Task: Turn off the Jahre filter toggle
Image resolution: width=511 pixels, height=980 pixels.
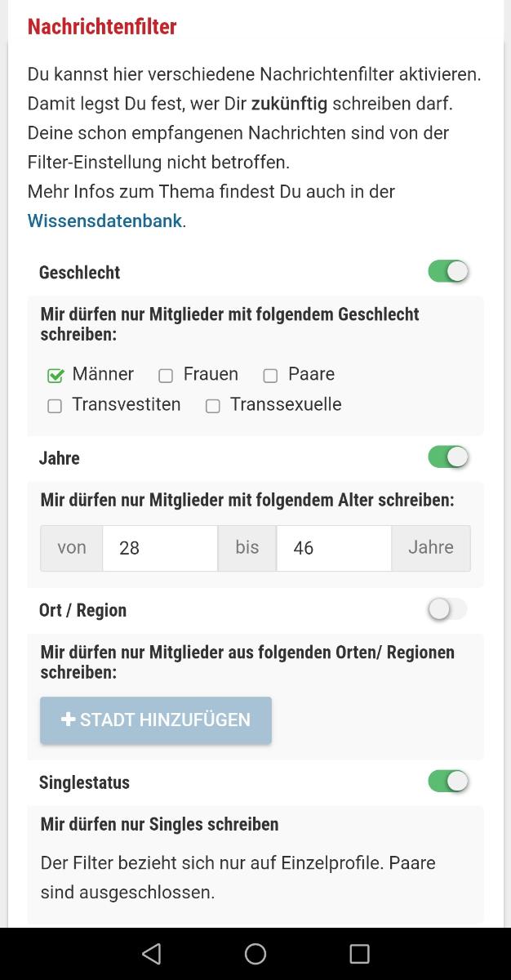Action: [x=448, y=457]
